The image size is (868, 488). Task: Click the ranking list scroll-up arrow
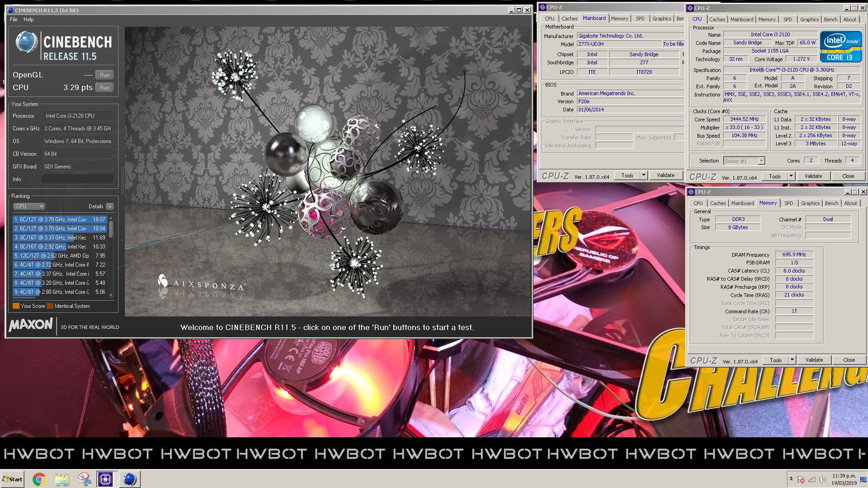[111, 218]
